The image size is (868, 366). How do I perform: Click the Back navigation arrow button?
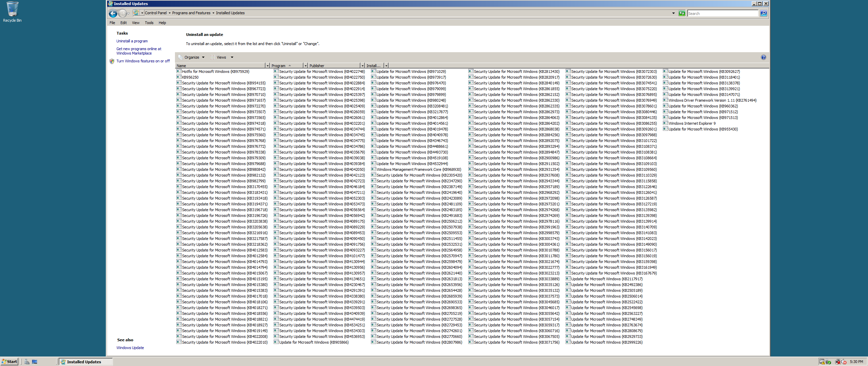[113, 13]
